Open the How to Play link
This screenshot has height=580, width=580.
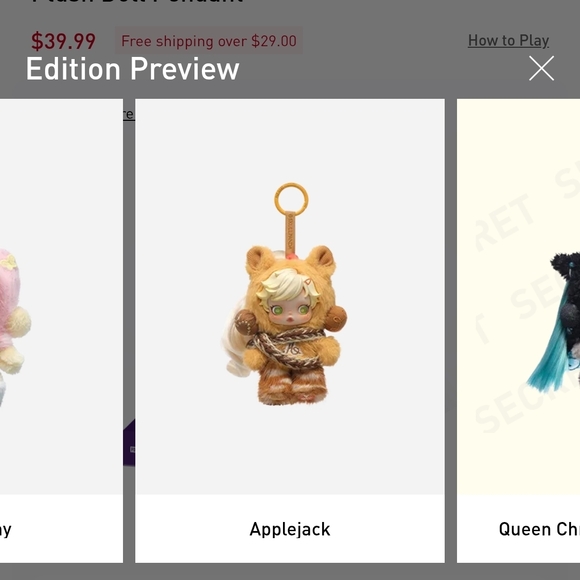(x=508, y=40)
